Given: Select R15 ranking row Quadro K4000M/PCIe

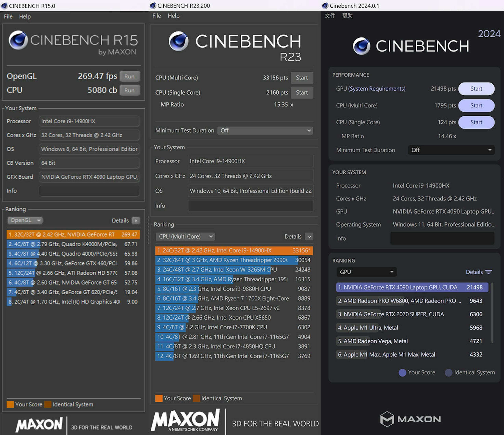Looking at the screenshot, I should (73, 244).
